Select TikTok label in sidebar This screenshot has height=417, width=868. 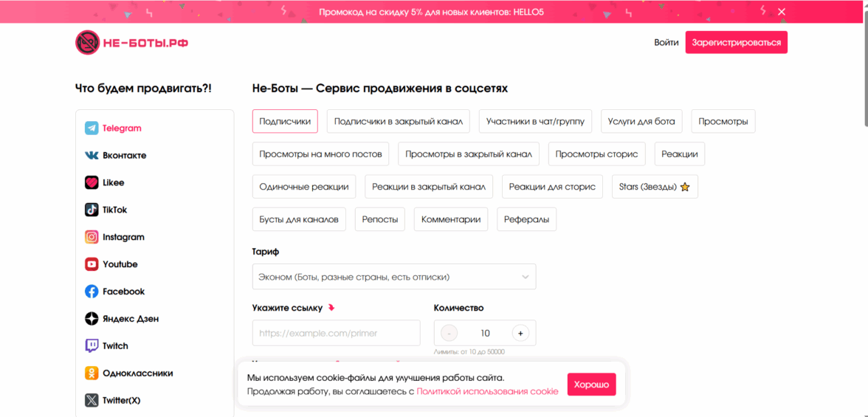click(x=115, y=210)
